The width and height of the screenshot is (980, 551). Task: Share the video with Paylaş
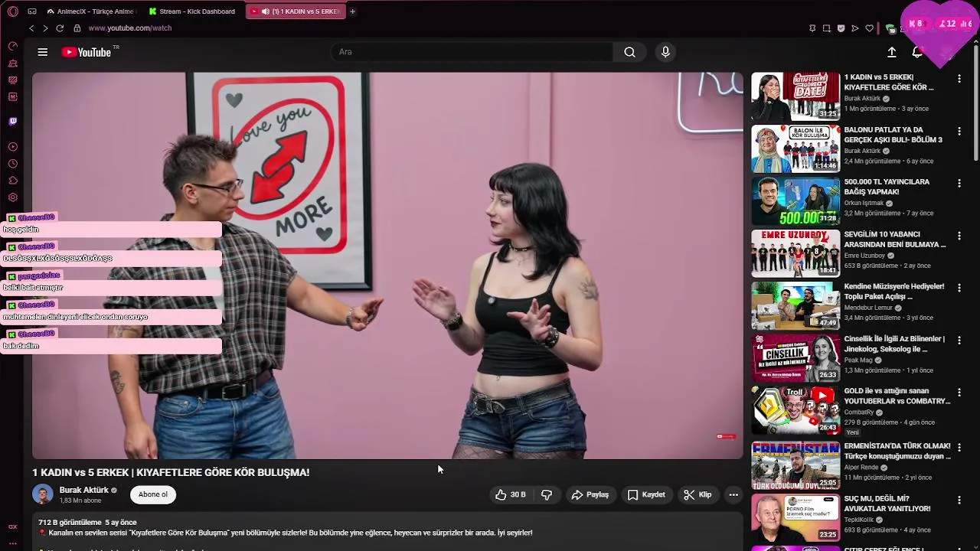pyautogui.click(x=590, y=495)
